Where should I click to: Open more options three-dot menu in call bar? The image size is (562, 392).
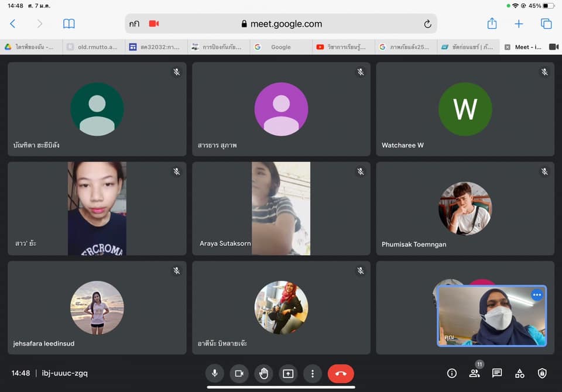point(313,373)
